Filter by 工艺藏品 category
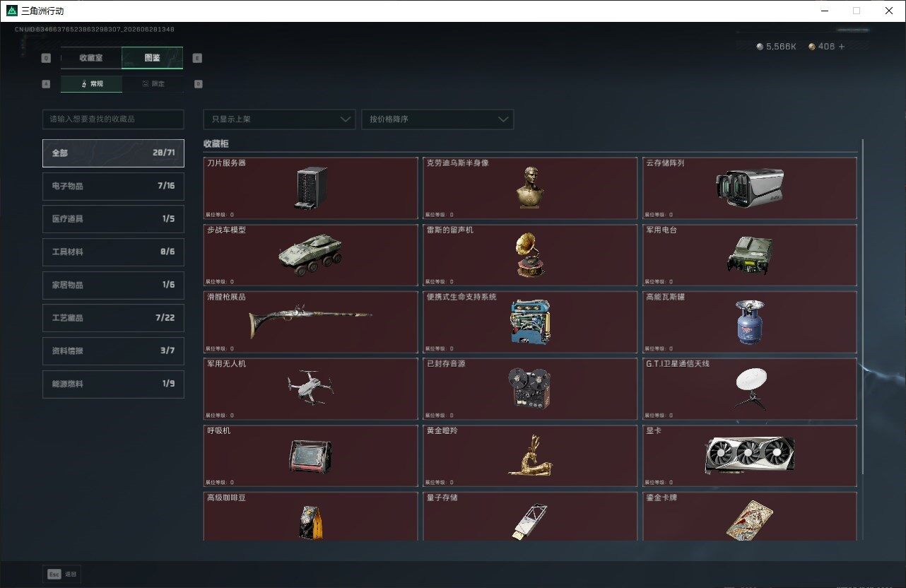Viewport: 906px width, 588px height. pyautogui.click(x=113, y=318)
